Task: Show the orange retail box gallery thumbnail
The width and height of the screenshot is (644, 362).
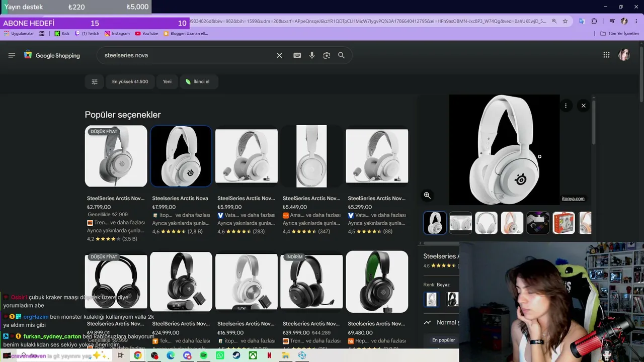Action: [x=564, y=223]
